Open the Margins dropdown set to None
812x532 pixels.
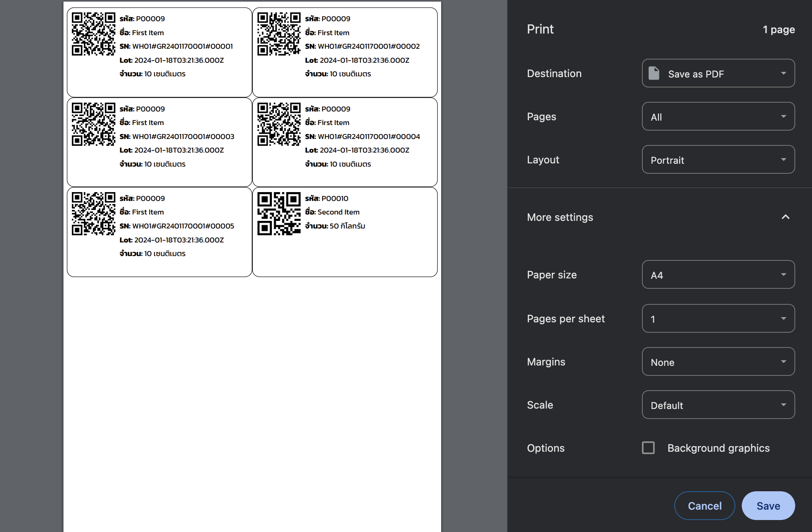pyautogui.click(x=718, y=362)
